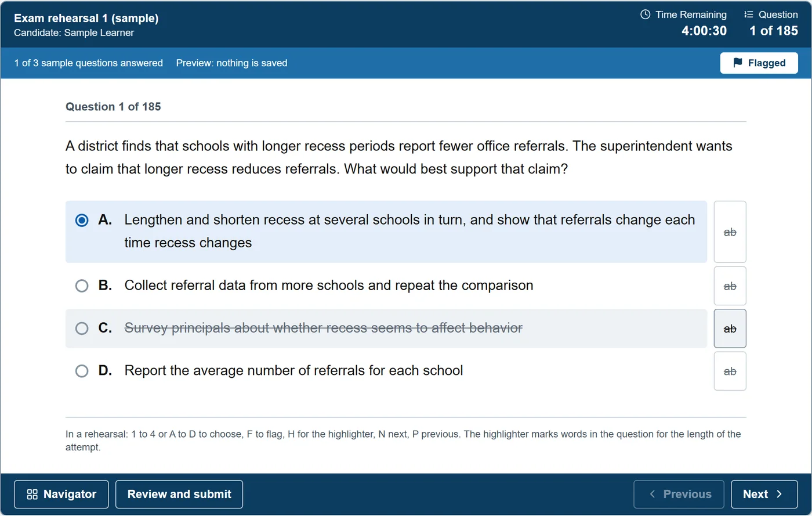Click the '1 of 185' counter in header
The image size is (812, 516).
pos(774,31)
